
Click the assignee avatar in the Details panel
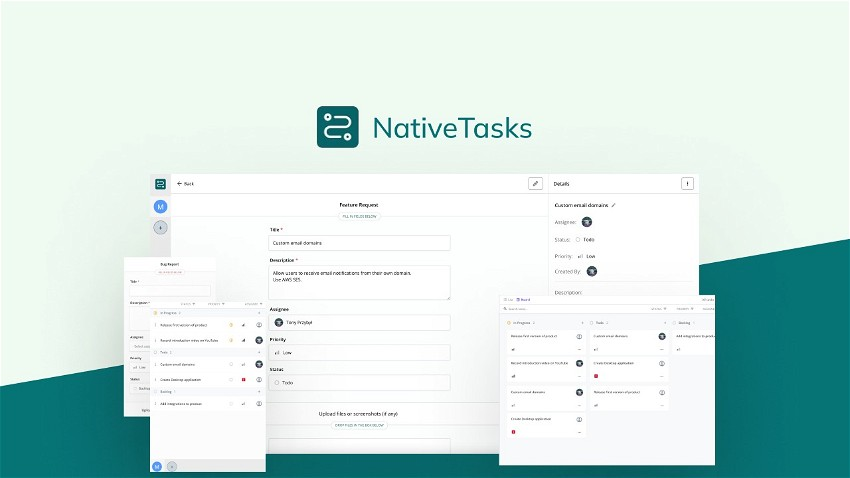pyautogui.click(x=587, y=222)
